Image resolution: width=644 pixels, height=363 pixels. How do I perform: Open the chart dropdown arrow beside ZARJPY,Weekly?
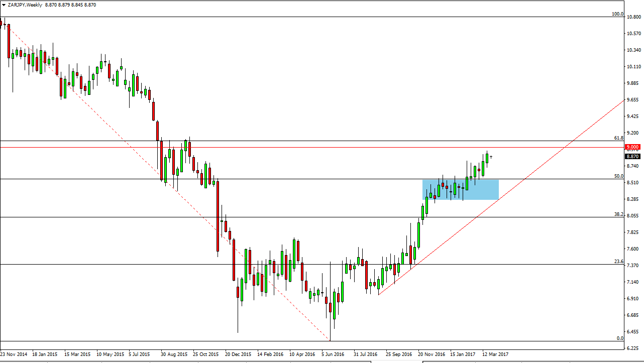click(4, 5)
